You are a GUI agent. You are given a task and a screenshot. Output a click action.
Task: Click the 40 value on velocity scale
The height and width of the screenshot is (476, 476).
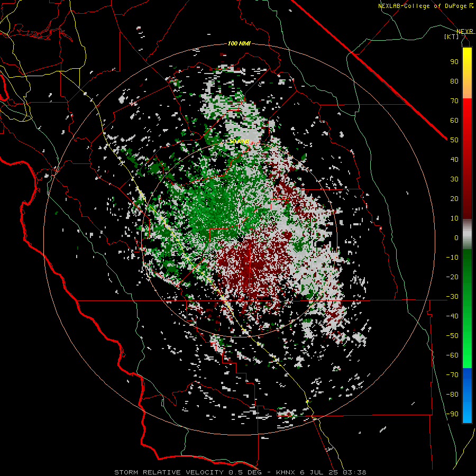click(454, 159)
